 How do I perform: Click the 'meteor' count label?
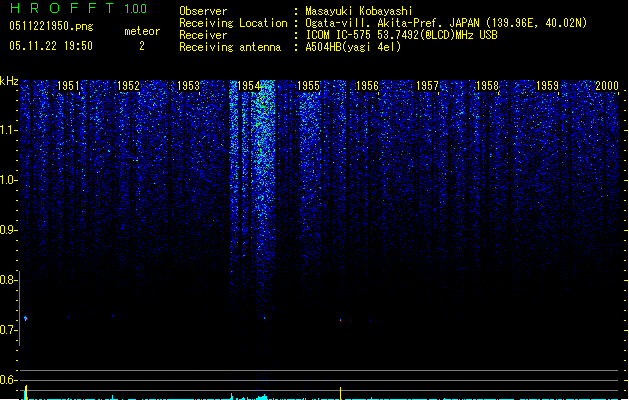point(142,31)
